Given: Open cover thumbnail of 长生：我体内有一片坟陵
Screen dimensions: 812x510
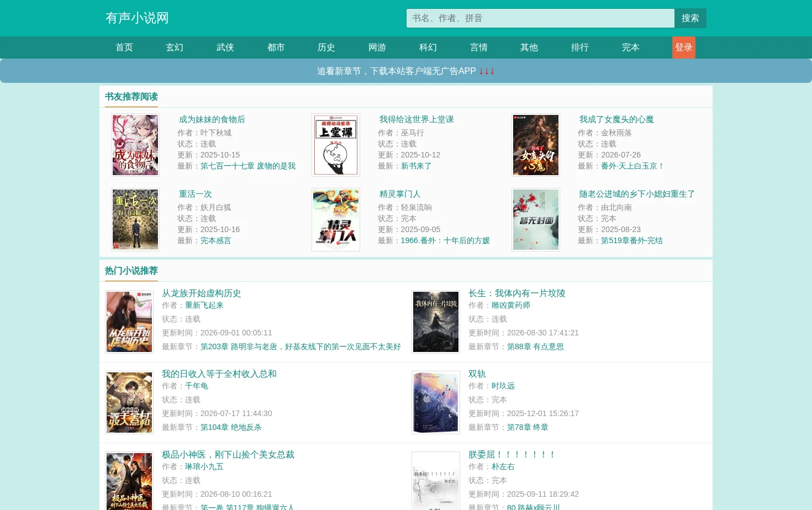Looking at the screenshot, I should (436, 322).
